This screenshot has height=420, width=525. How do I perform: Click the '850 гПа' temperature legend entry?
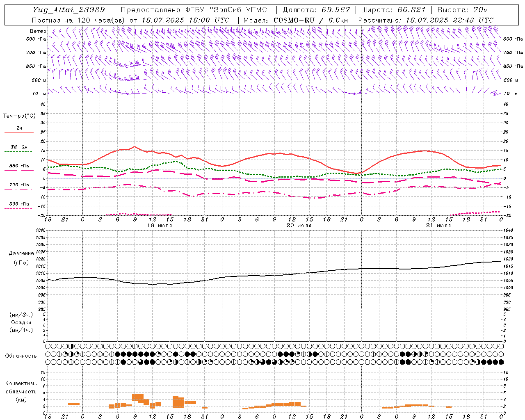19,166
